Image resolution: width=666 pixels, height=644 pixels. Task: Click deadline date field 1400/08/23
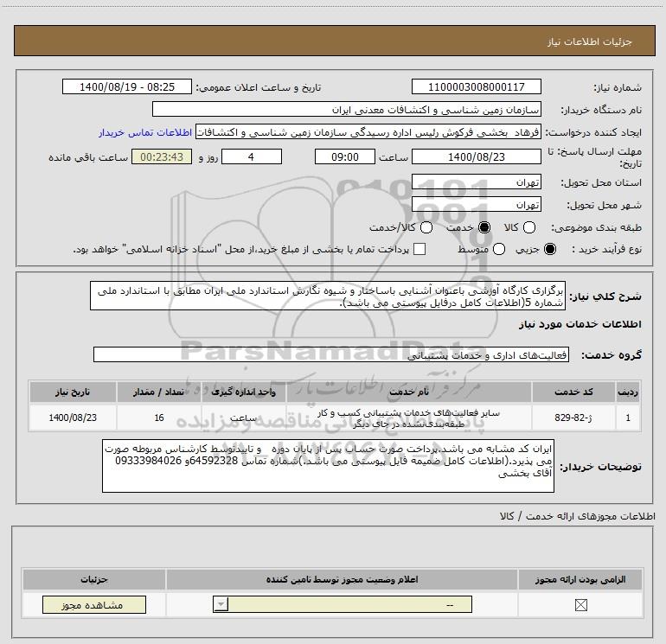point(476,156)
